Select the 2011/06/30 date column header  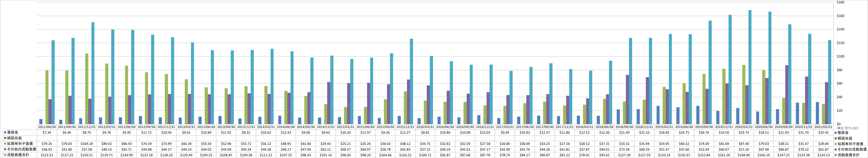[x=47, y=127]
